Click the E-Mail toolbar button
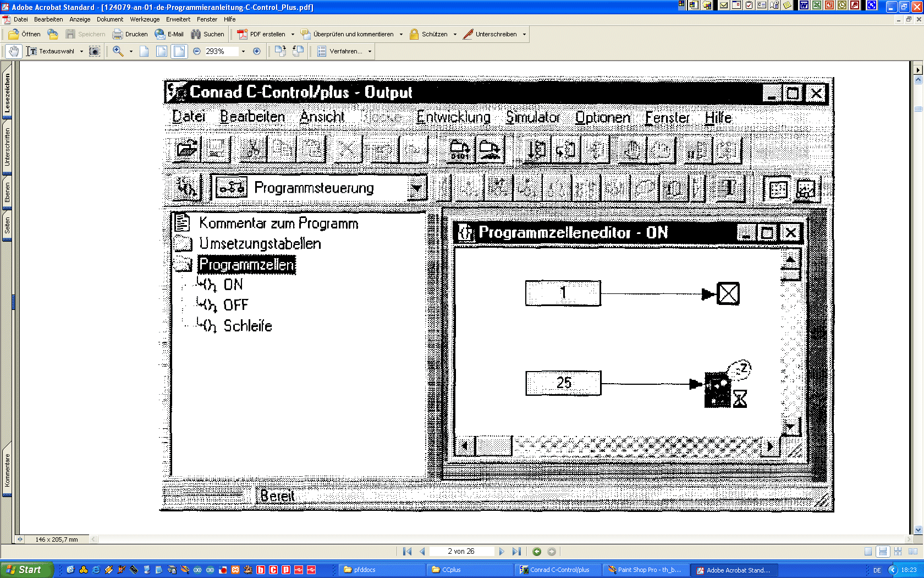 [x=169, y=34]
